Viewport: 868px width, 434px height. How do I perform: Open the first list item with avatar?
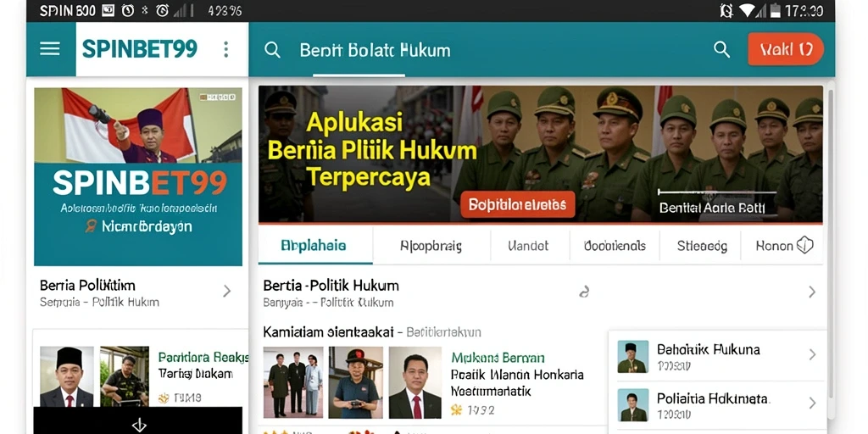click(718, 357)
